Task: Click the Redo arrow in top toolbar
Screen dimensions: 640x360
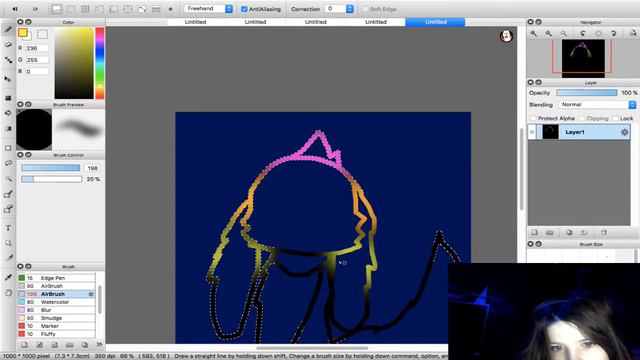Action: (35, 9)
